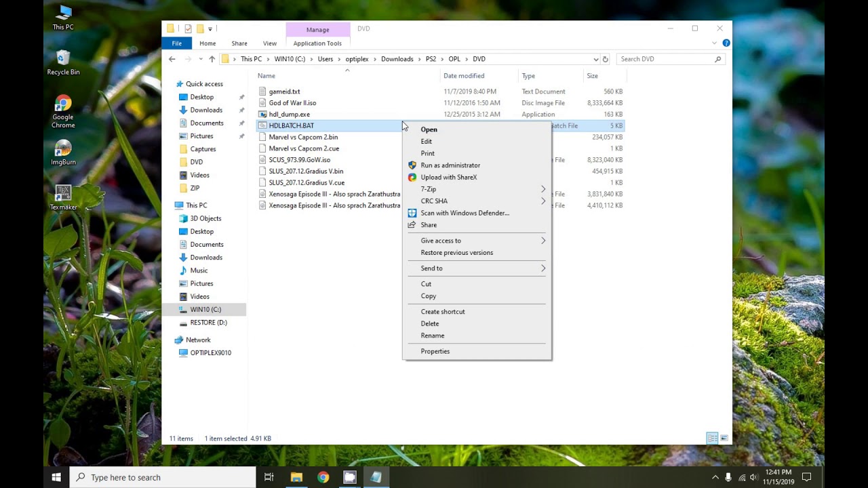This screenshot has height=488, width=868.
Task: Go back with the Explorer back arrow
Action: (x=172, y=59)
